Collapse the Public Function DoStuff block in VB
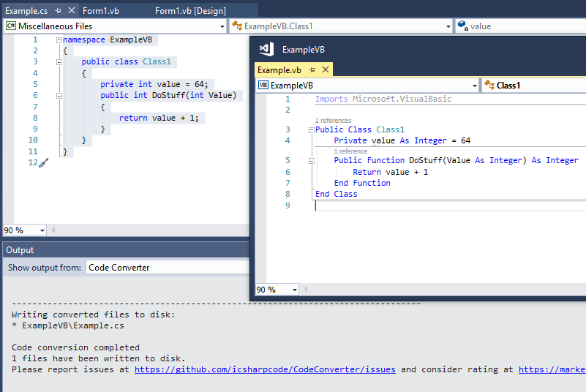Viewport: 586px width, 392px height. pyautogui.click(x=312, y=161)
